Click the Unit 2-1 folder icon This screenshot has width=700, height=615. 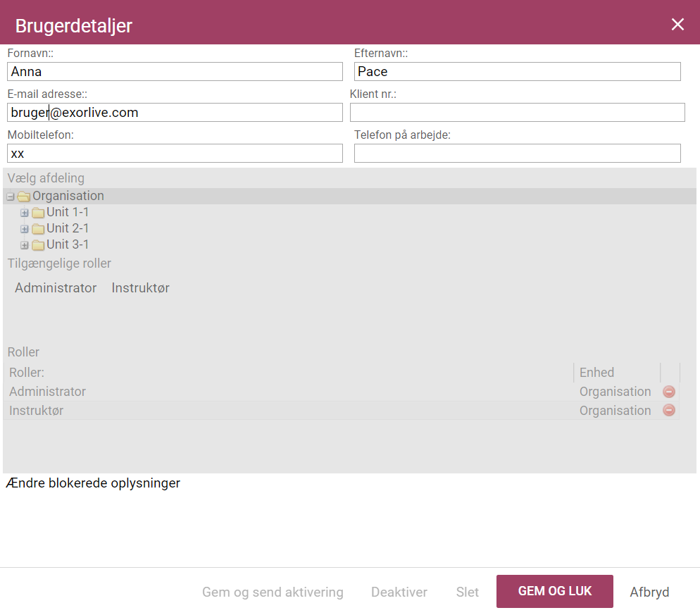tap(38, 229)
